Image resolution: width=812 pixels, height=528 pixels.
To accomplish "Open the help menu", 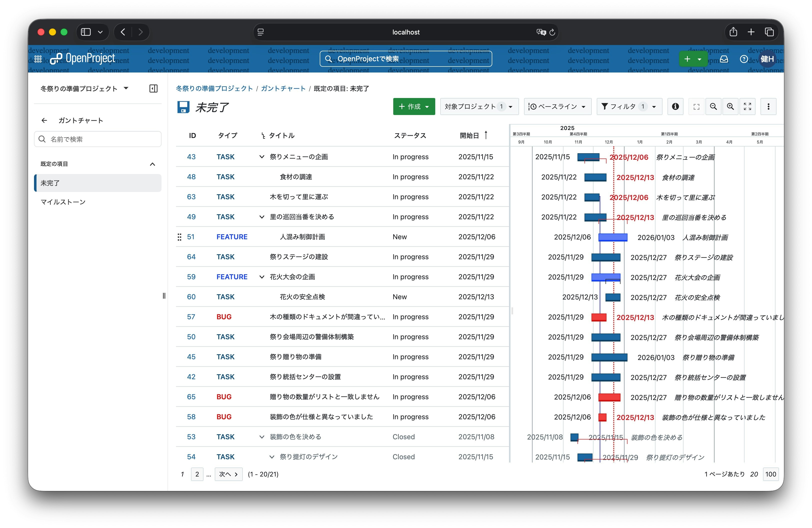I will point(744,59).
